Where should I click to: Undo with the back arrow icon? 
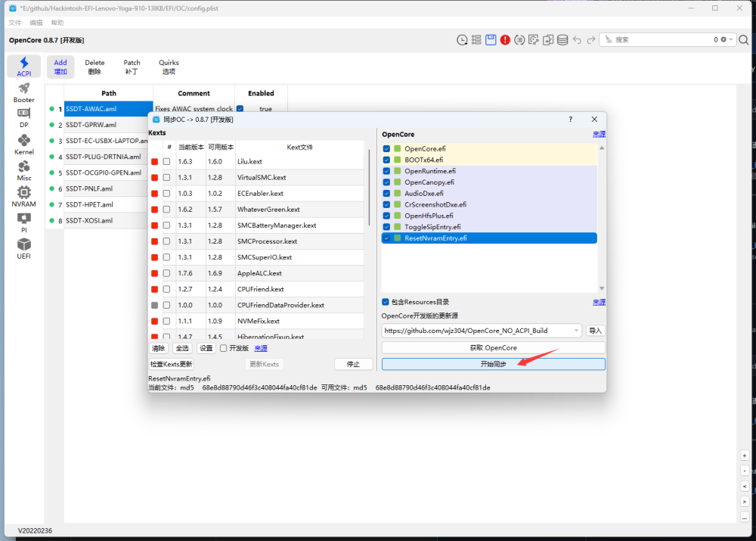click(577, 40)
